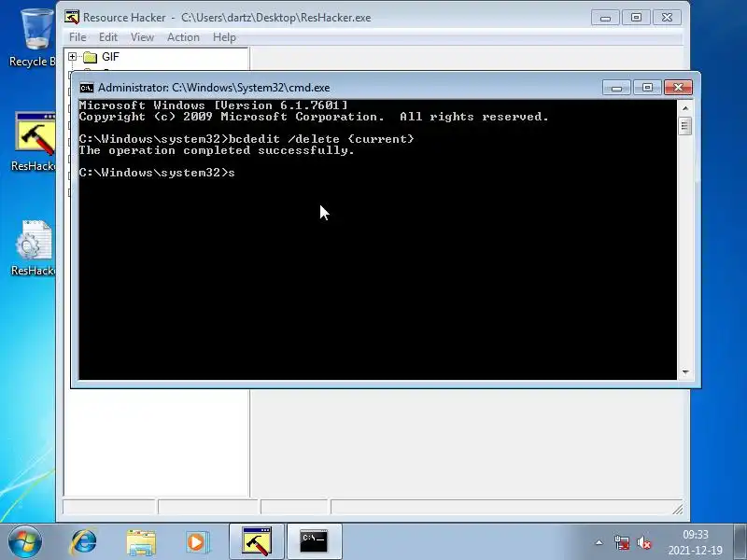747x560 pixels.
Task: Close the Resource Hacker window
Action: 667,18
